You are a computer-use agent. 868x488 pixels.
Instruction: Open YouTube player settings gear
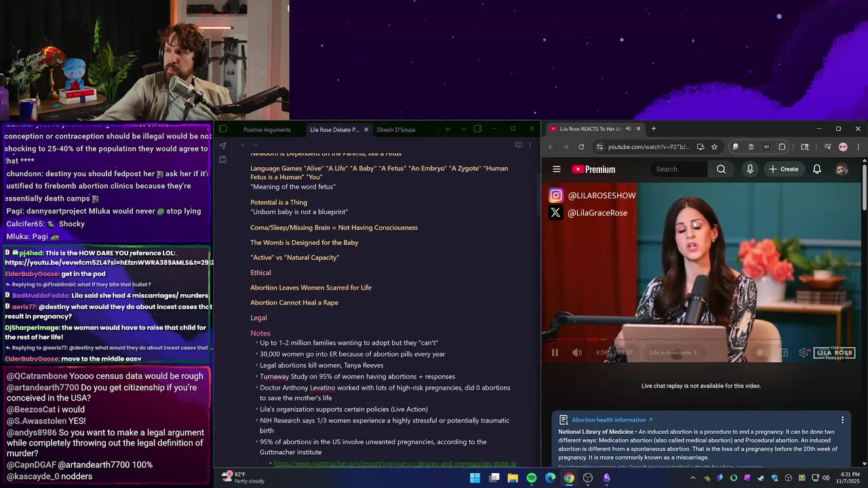pos(804,352)
